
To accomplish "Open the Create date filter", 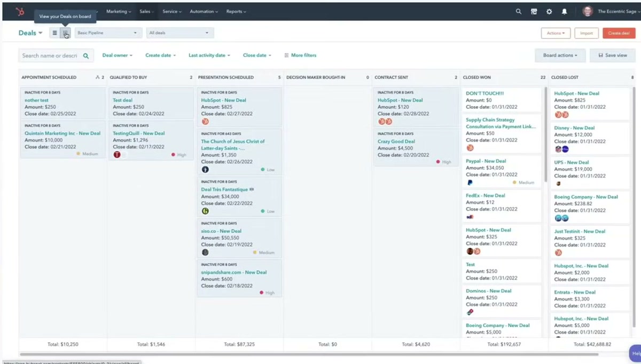I will [x=160, y=56].
